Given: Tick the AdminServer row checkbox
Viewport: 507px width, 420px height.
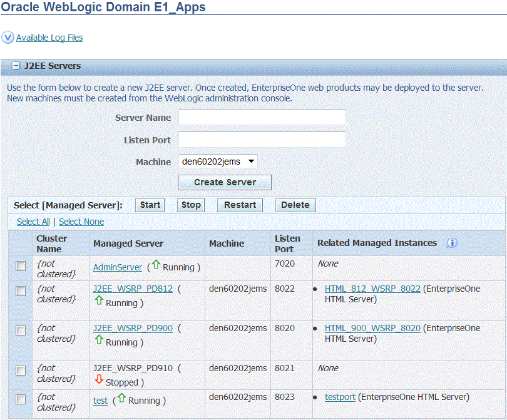Looking at the screenshot, I should (21, 266).
